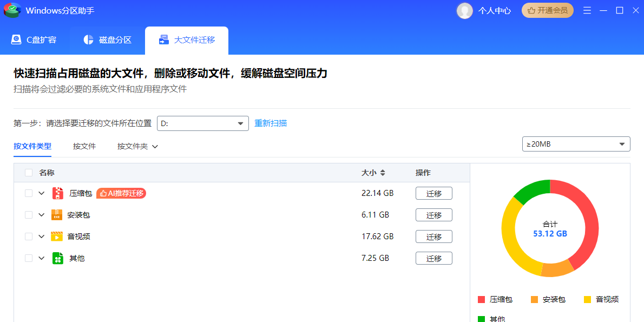Switch to the C盘扩容 tab
This screenshot has height=322, width=644.
point(34,40)
